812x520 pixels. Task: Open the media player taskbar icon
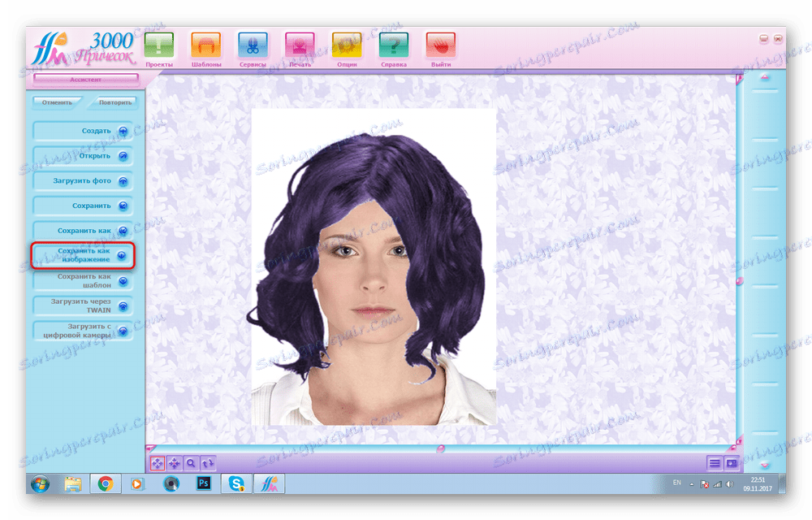(136, 484)
